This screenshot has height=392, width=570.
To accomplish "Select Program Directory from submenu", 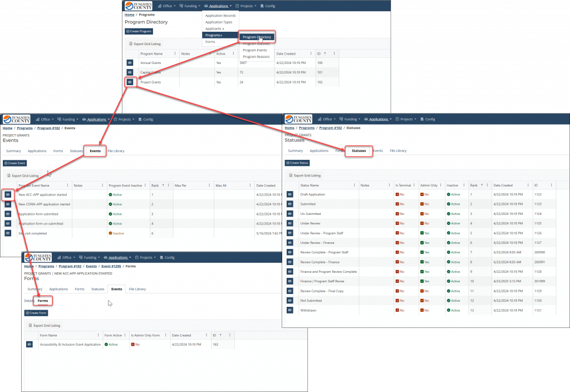I will tap(257, 37).
